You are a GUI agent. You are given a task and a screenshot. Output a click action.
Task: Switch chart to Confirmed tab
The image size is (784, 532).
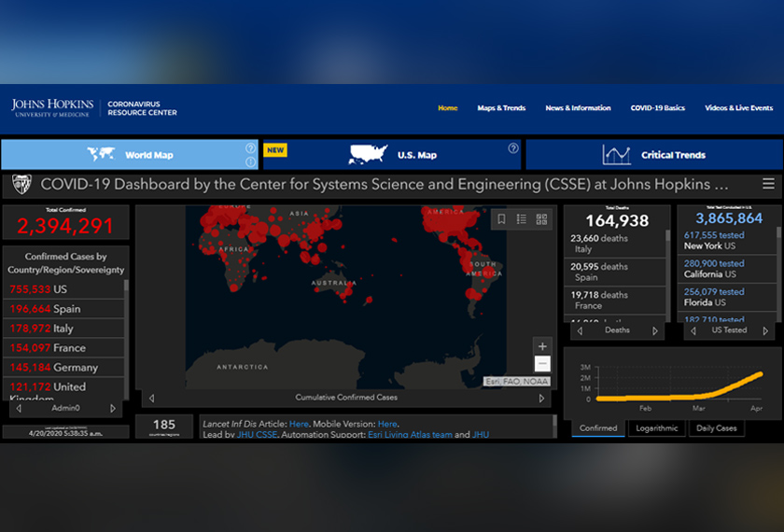pos(598,428)
